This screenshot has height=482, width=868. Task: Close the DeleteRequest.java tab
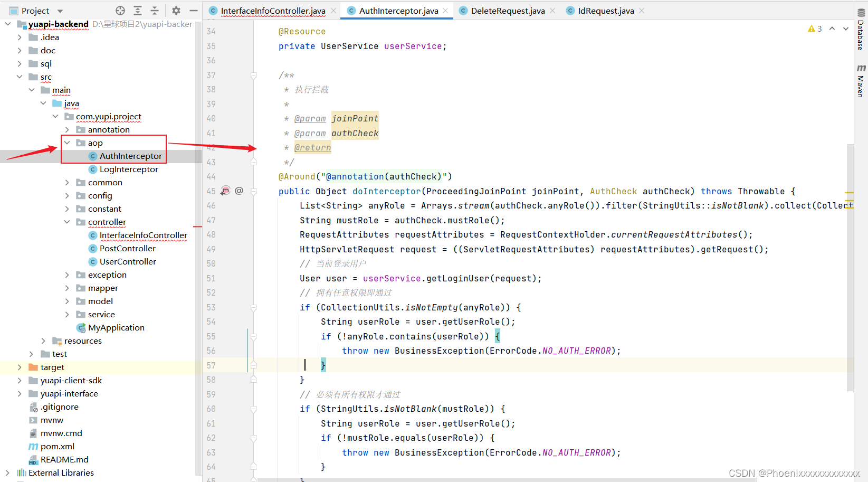[x=552, y=11]
